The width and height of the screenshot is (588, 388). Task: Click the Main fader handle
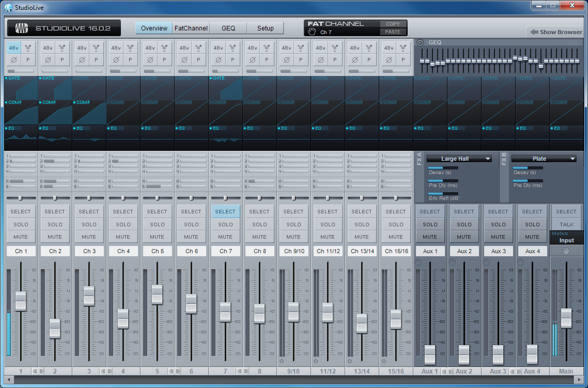566,318
